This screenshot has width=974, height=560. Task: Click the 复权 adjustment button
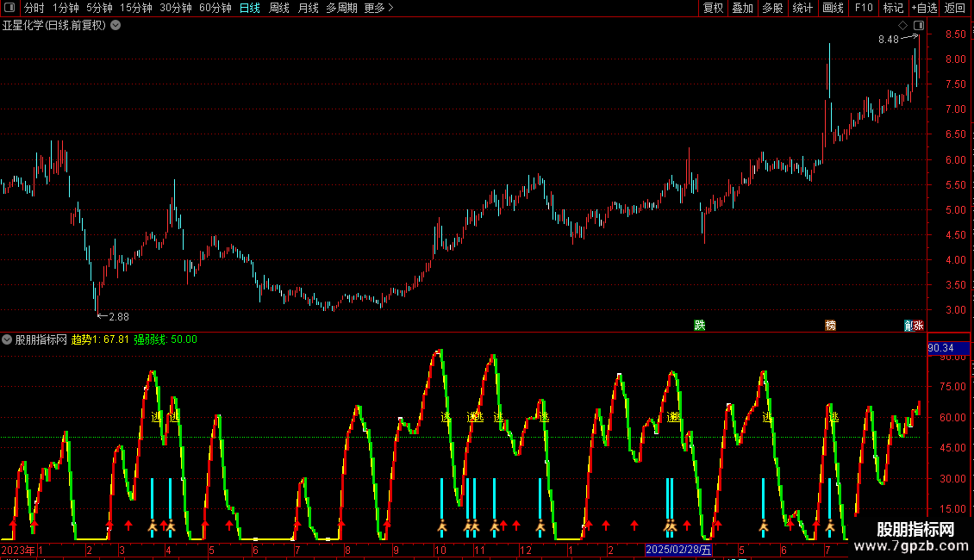(713, 8)
